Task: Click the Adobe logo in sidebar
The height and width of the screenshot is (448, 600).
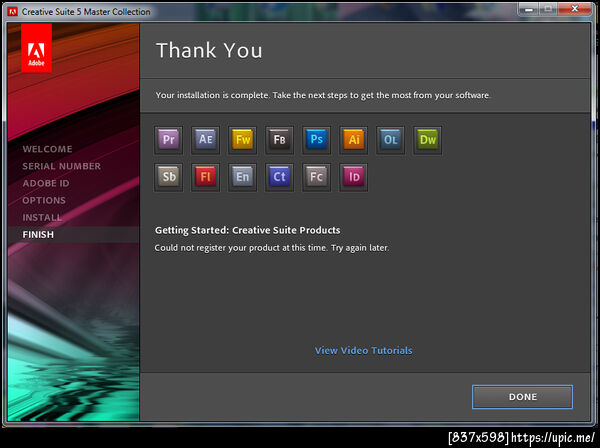Action: [36, 48]
